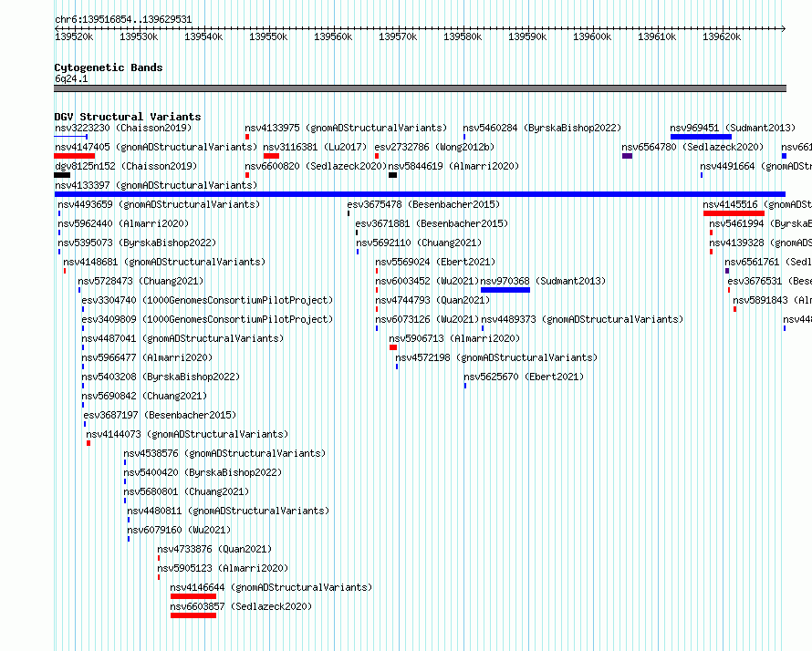Select nsv4148681 gnomAD variant label

click(164, 262)
